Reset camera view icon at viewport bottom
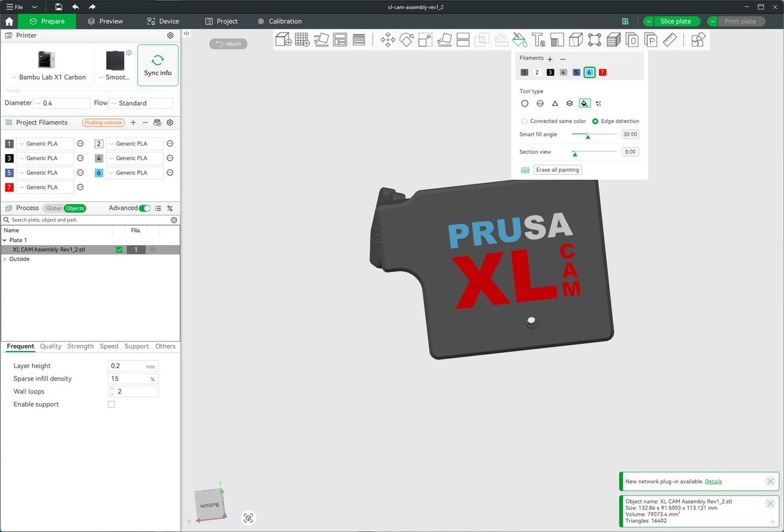The width and height of the screenshot is (784, 532). 248,518
